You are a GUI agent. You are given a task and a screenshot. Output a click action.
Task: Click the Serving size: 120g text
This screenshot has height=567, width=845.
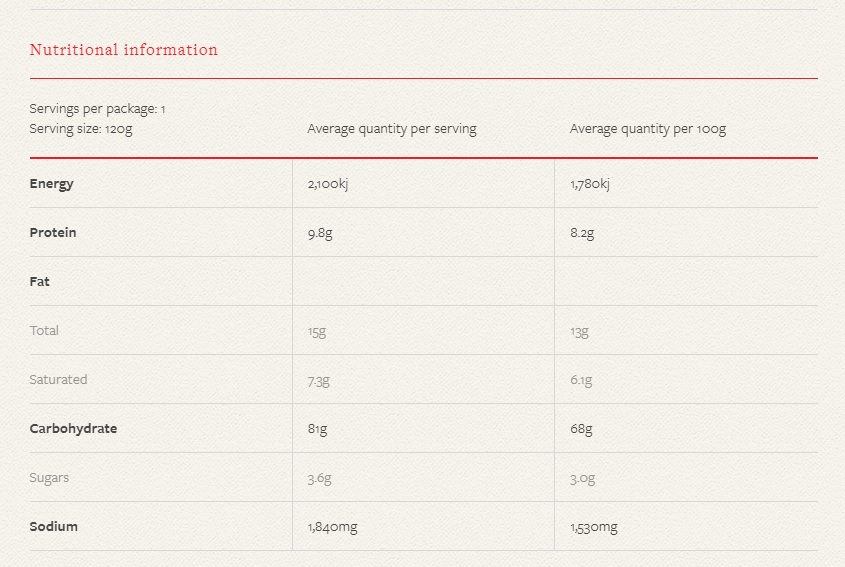pyautogui.click(x=81, y=129)
